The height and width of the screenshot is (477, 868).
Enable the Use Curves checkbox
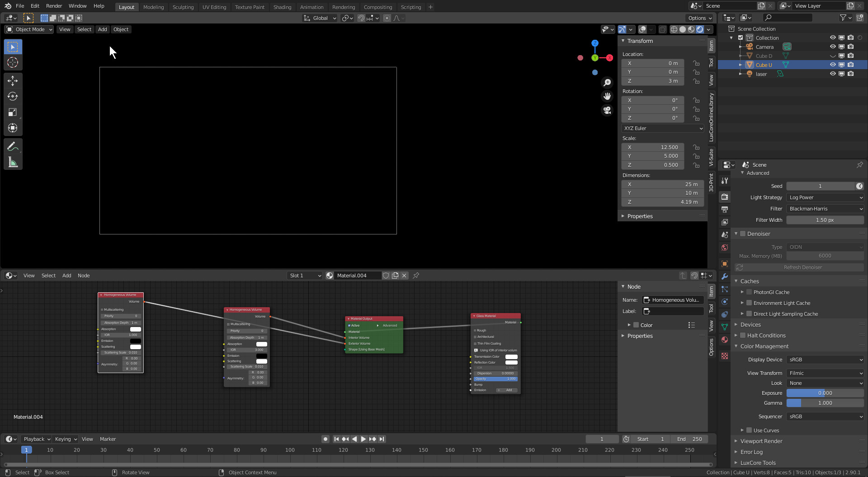pyautogui.click(x=749, y=430)
